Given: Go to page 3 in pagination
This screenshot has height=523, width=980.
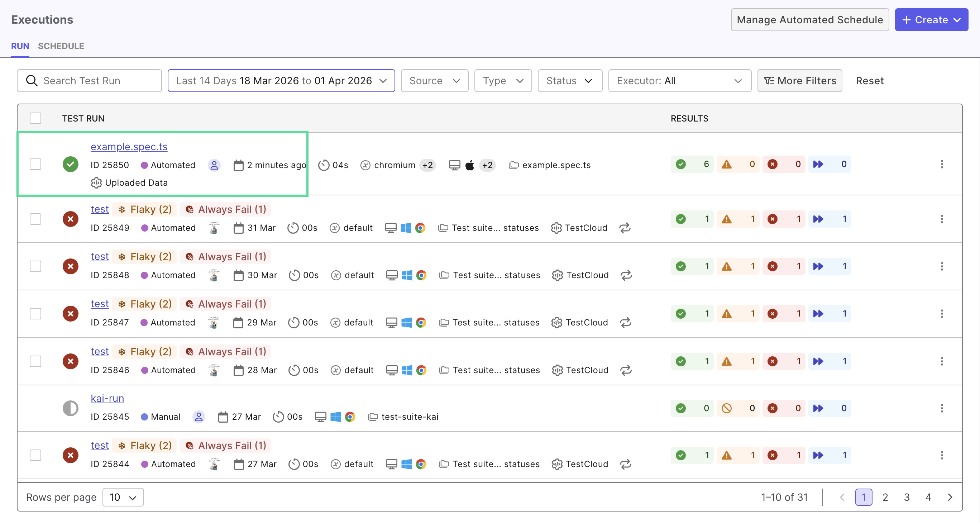Looking at the screenshot, I should tap(906, 497).
